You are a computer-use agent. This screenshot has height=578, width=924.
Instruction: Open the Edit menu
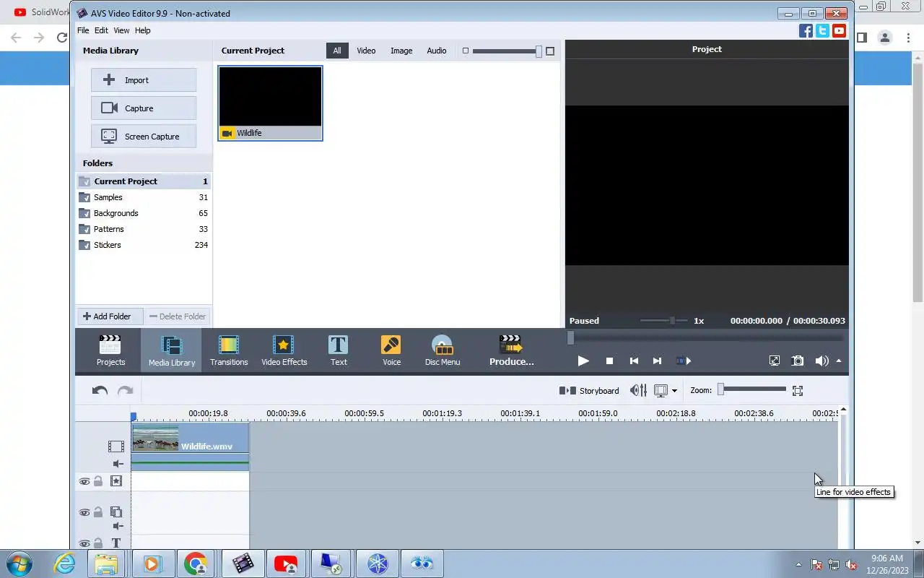pos(101,30)
